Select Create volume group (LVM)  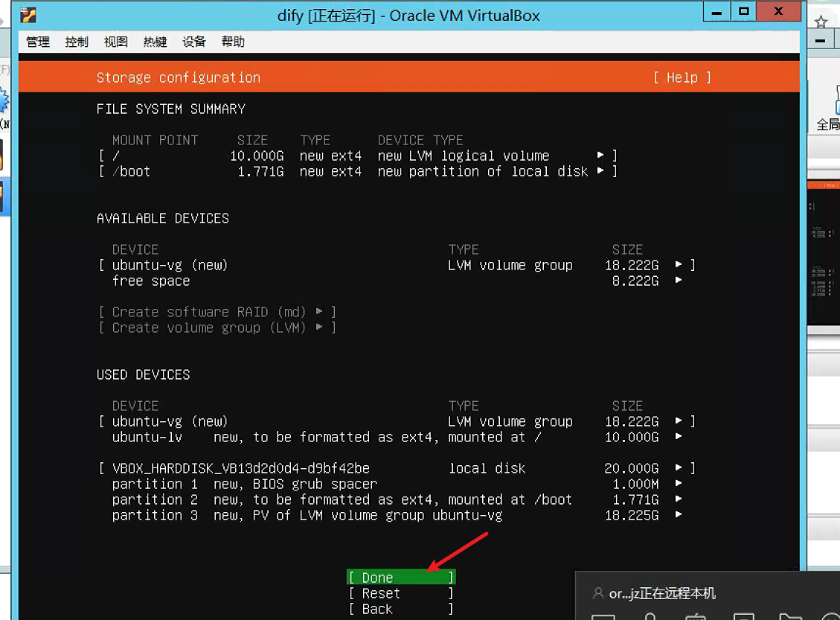pyautogui.click(x=218, y=327)
